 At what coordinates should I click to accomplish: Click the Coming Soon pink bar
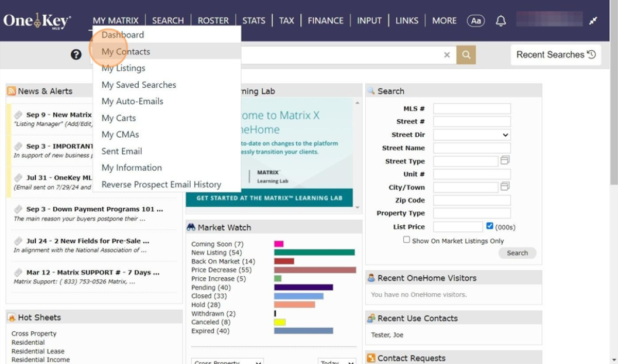pos(279,244)
